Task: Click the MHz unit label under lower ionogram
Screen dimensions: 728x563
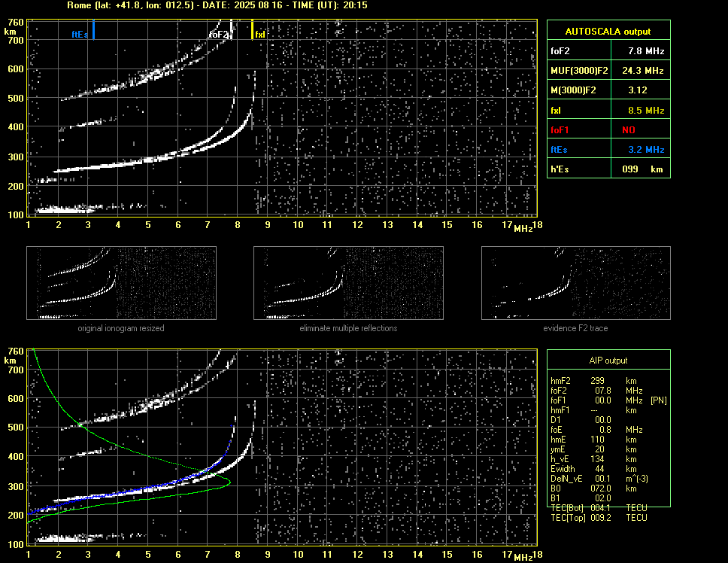Action: (523, 557)
